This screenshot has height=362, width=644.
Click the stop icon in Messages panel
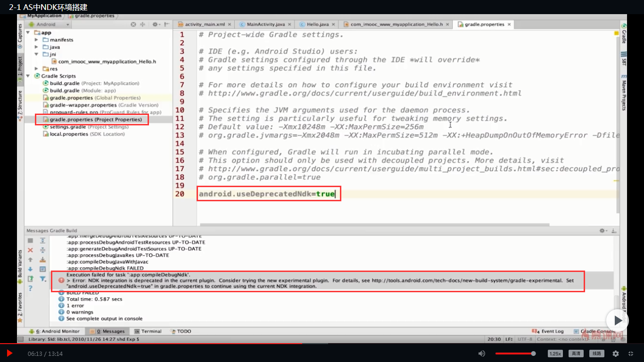[30, 240]
